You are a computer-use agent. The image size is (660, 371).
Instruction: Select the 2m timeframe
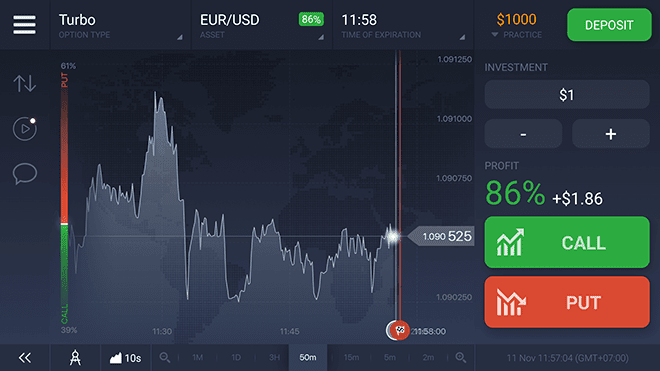(428, 358)
